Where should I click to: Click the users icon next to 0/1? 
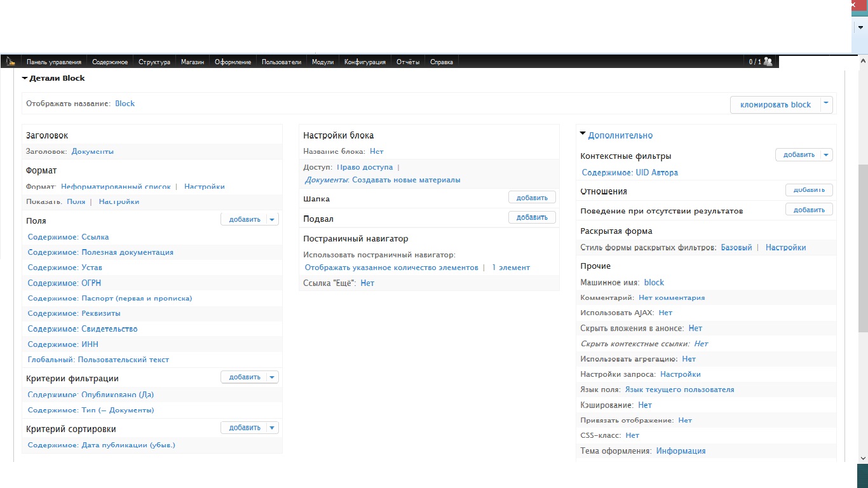tap(768, 62)
